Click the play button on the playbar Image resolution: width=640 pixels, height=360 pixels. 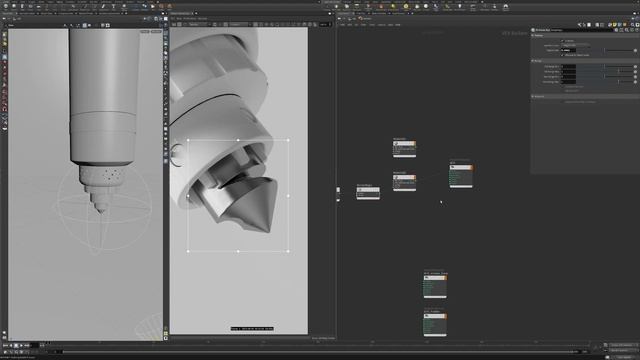(21, 345)
